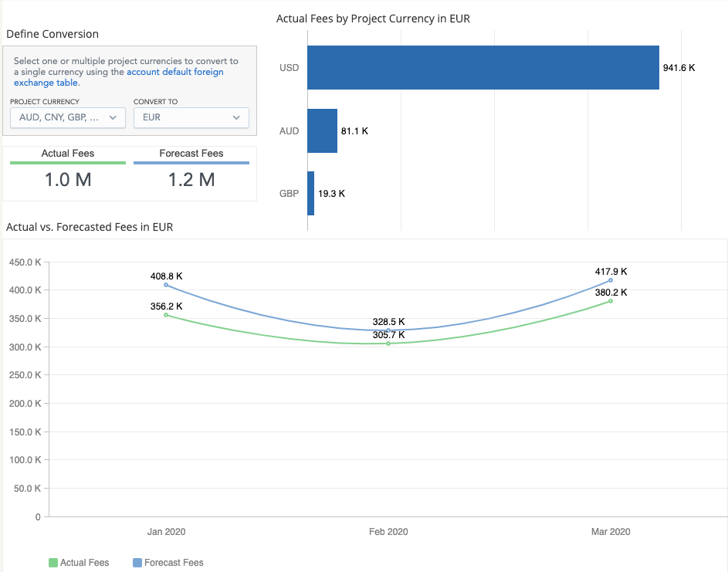Follow the account default foreign exchange table link

point(118,77)
